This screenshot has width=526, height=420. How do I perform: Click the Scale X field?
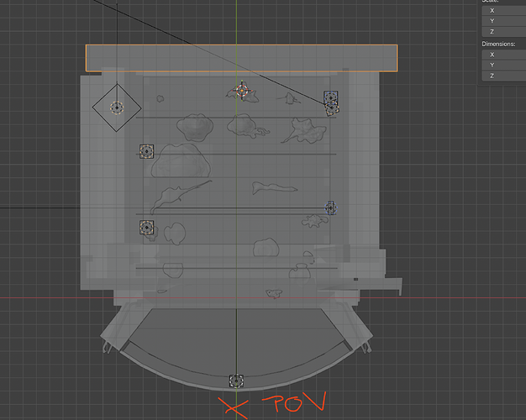coord(504,10)
